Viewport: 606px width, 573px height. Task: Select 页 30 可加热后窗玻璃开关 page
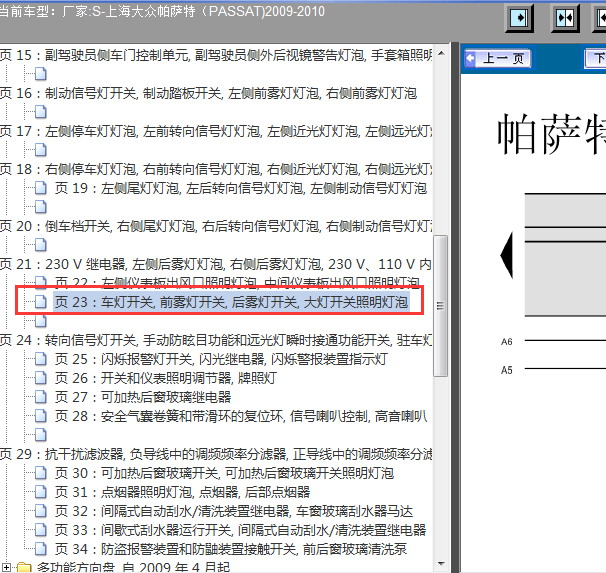coord(224,473)
